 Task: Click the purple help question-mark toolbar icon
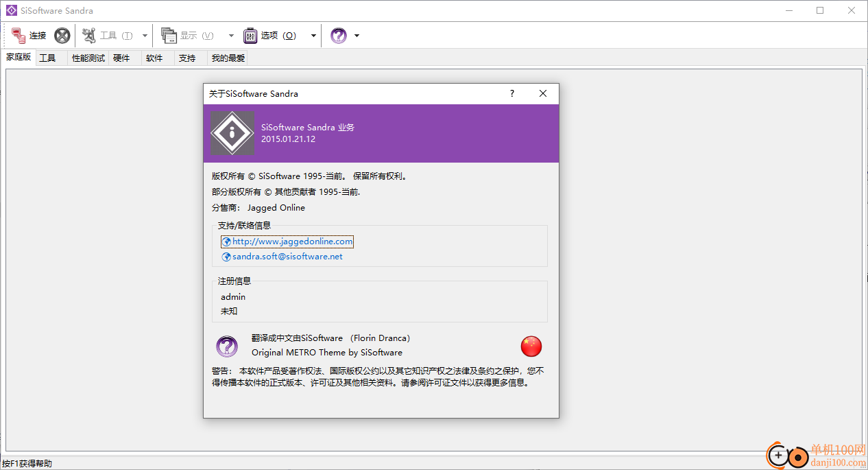(339, 36)
